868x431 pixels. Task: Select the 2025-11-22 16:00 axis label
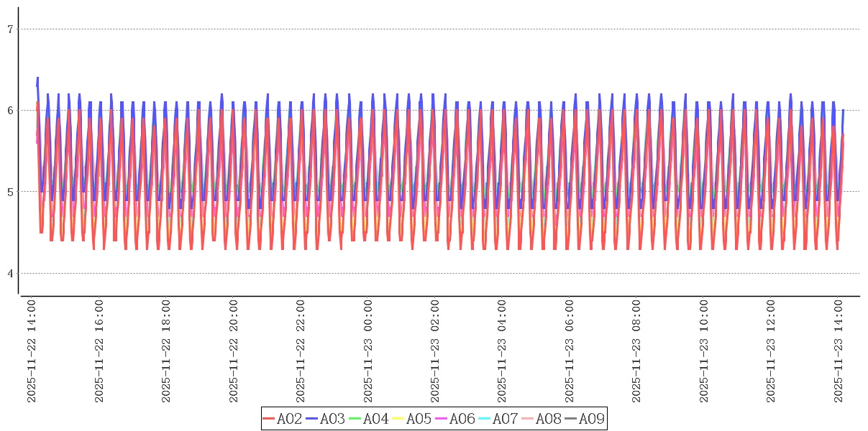click(x=99, y=351)
